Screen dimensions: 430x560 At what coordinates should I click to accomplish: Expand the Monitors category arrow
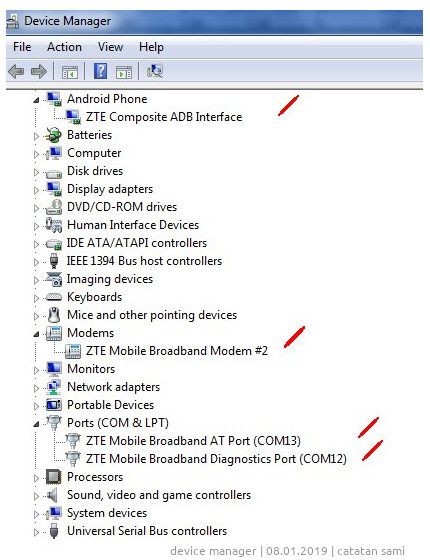36,370
